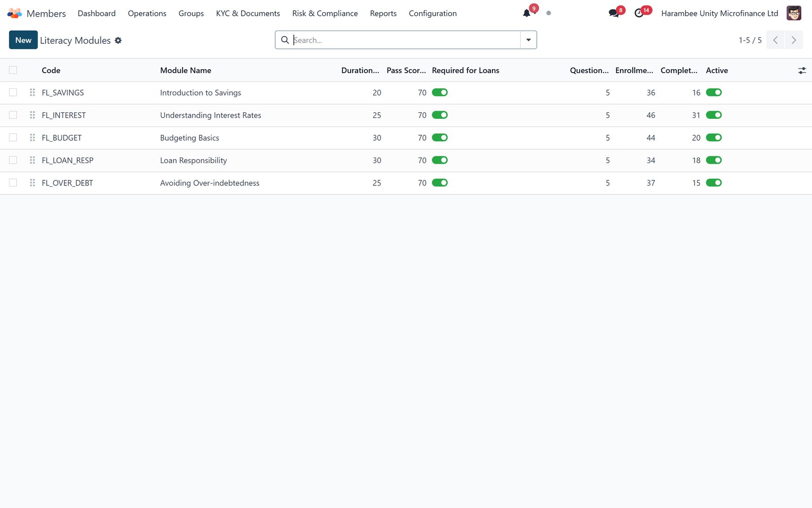Open the KYC & Documents dropdown menu
The image size is (812, 508).
pos(248,13)
